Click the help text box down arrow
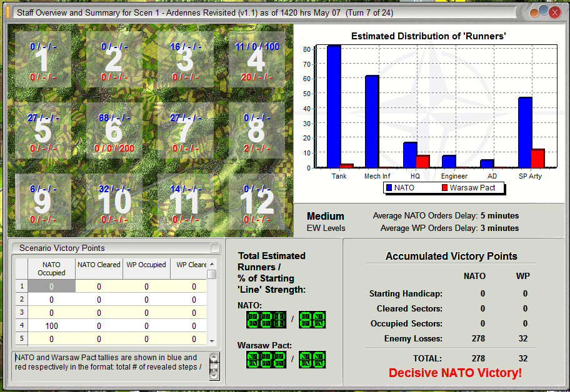The width and height of the screenshot is (570, 392). coord(214,375)
